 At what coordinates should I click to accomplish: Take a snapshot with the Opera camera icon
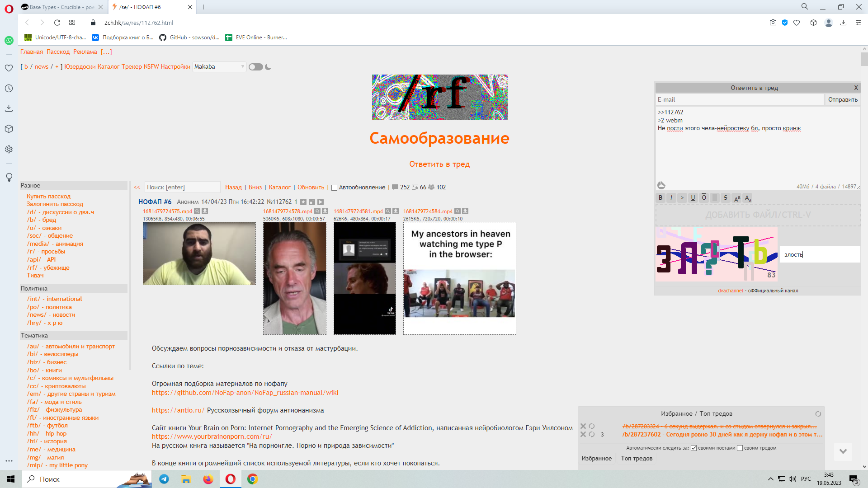tap(773, 23)
